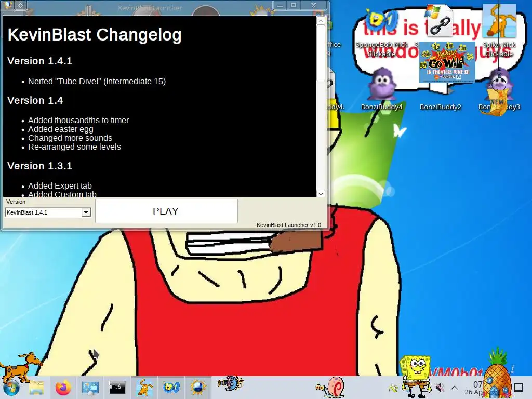532x399 pixels.
Task: Select the Rugrats Go Wild poster icon
Action: 447,62
